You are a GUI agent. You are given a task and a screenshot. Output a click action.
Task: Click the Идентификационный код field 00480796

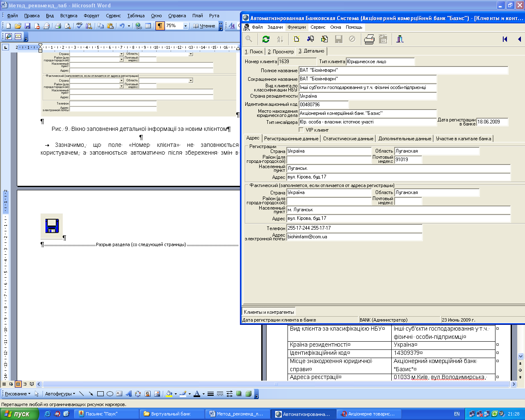324,105
